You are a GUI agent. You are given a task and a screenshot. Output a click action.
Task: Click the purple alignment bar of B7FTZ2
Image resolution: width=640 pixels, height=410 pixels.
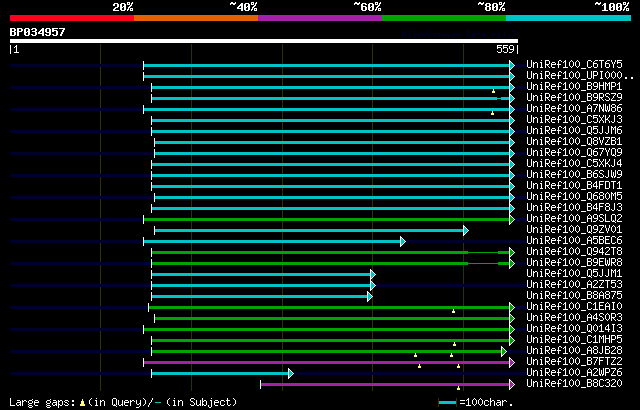point(329,362)
